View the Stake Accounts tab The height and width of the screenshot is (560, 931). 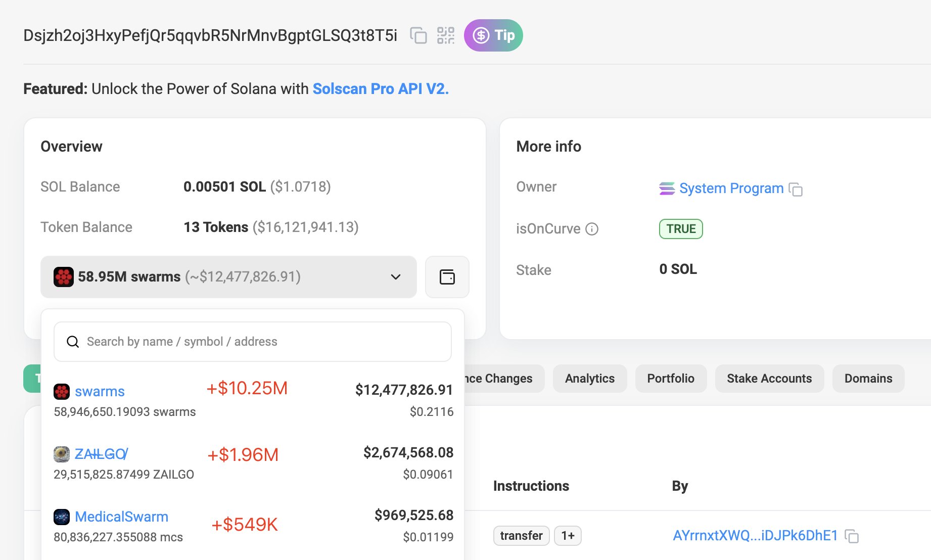769,378
